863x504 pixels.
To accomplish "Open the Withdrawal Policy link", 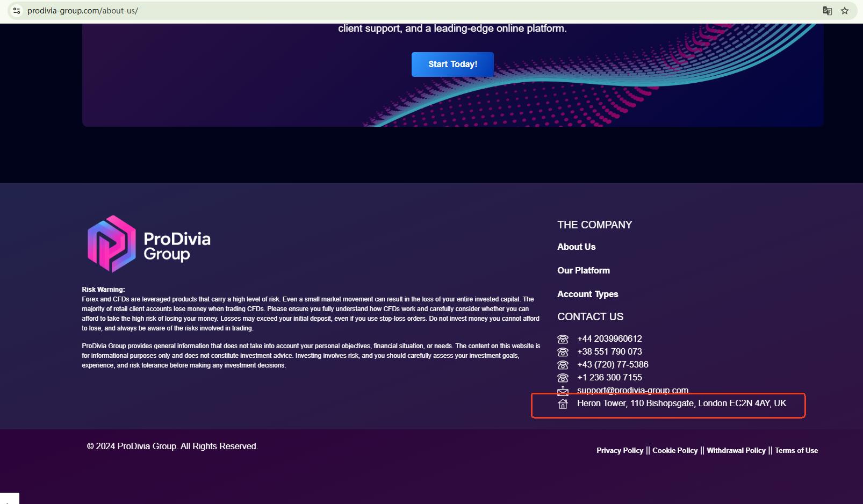I will coord(736,451).
